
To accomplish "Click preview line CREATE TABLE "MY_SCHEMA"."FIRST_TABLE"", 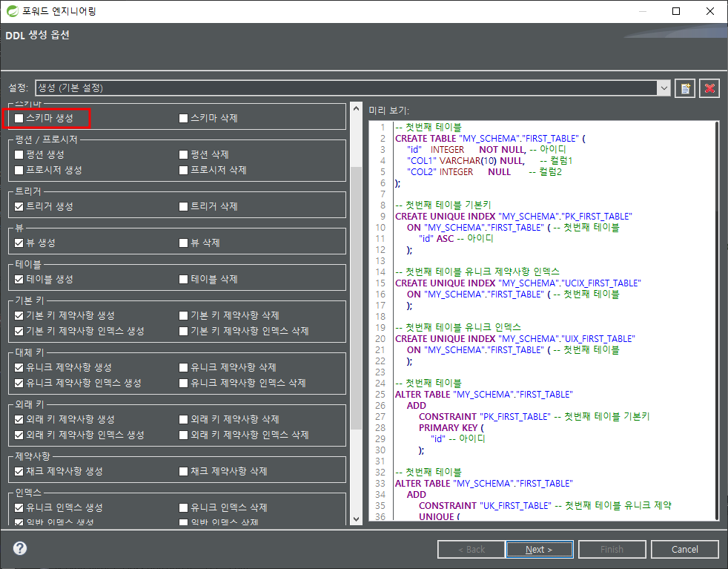I will (490, 139).
